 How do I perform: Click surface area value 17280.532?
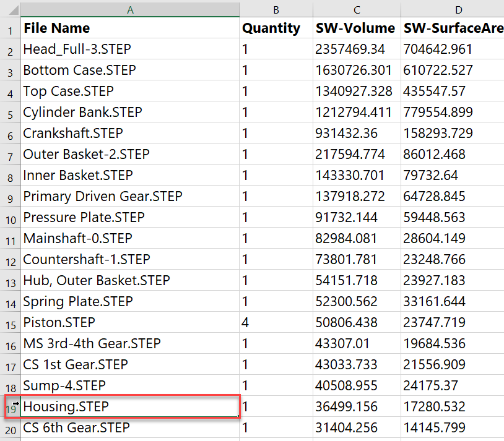click(453, 406)
